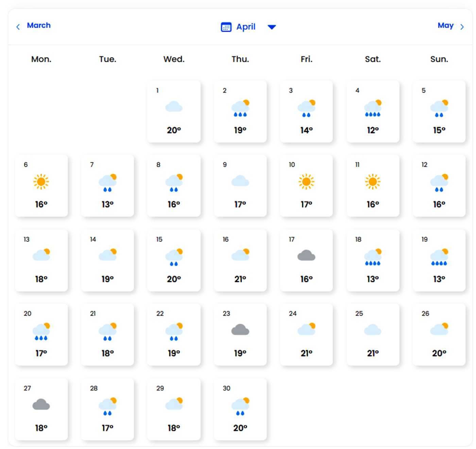Go to next month May
Screen dimensions: 476x449
tap(445, 25)
